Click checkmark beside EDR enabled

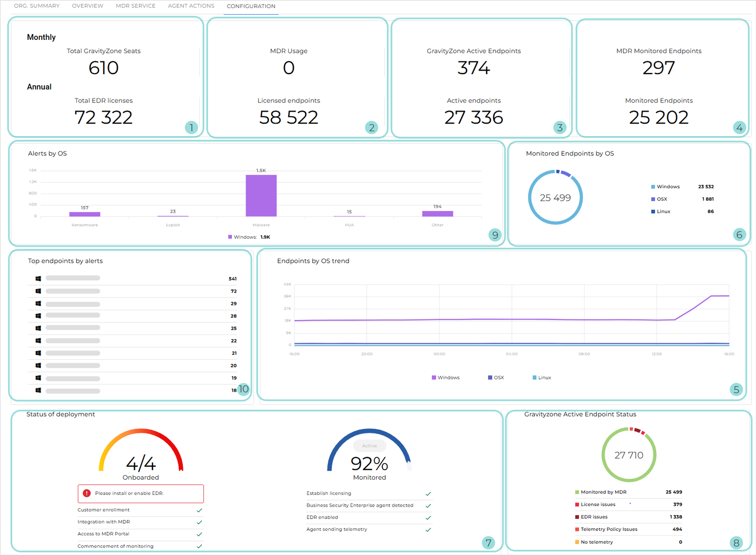(x=428, y=518)
